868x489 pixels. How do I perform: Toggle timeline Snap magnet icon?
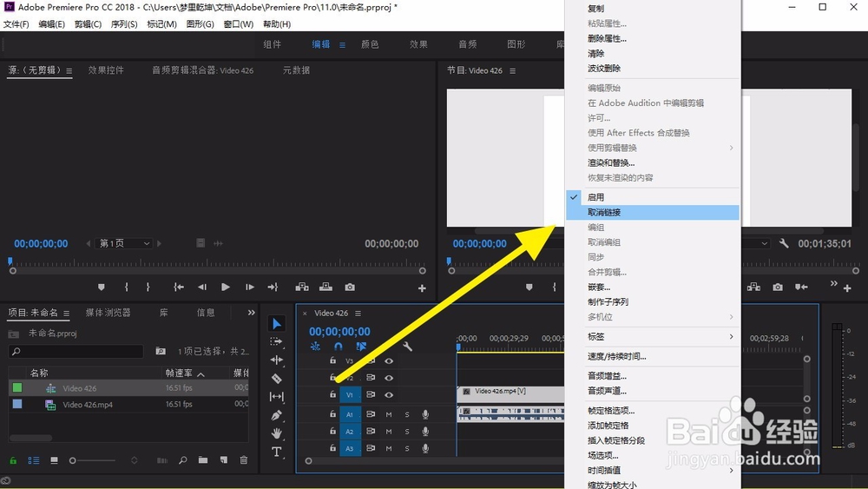339,347
